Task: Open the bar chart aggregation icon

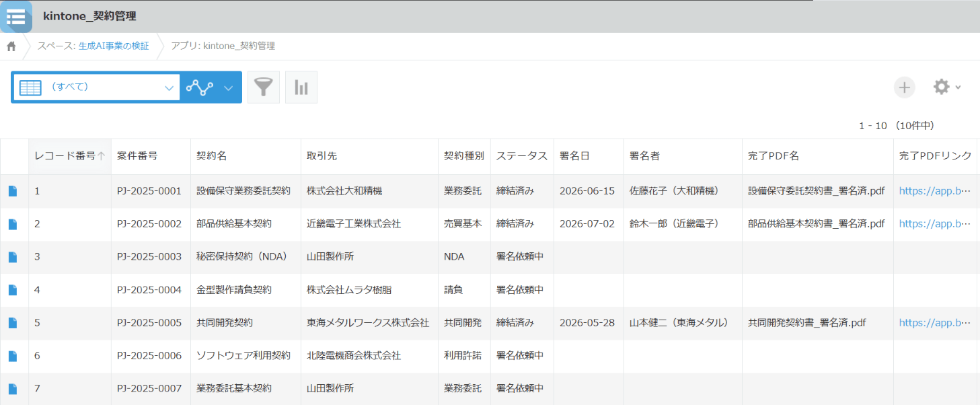Action: pos(301,87)
